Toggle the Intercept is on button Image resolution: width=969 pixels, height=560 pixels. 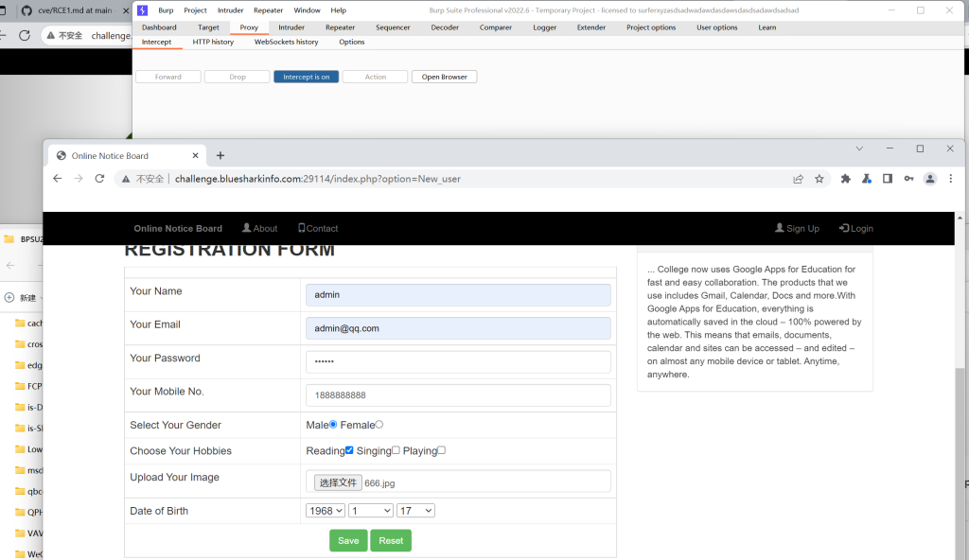click(307, 77)
